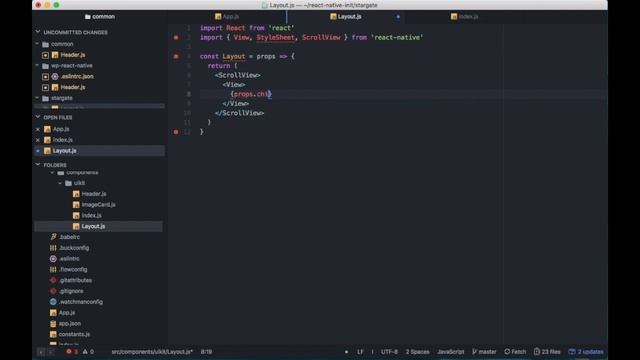Click the .flowconfig file icon

coord(53,269)
